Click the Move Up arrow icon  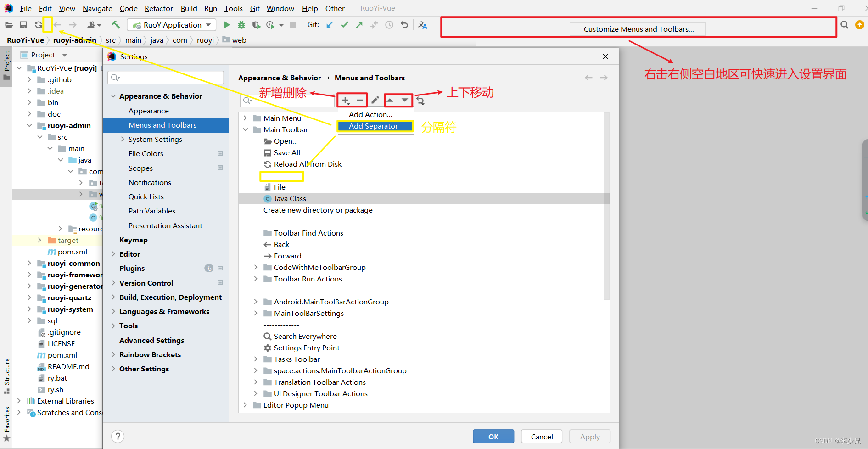pos(390,100)
